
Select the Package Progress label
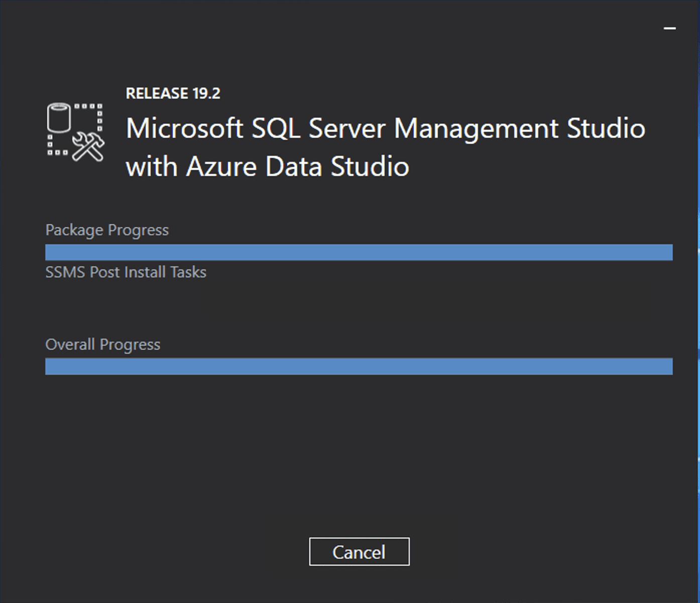[107, 230]
